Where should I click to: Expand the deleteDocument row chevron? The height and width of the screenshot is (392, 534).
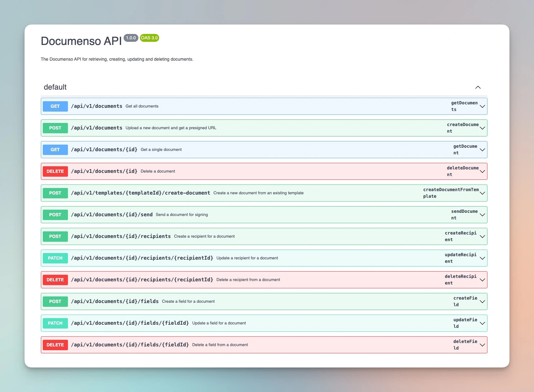(482, 171)
